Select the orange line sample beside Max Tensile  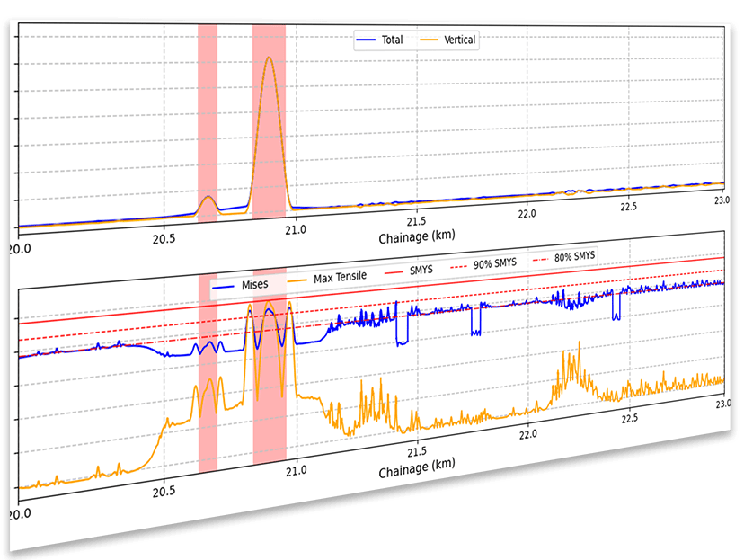[297, 280]
